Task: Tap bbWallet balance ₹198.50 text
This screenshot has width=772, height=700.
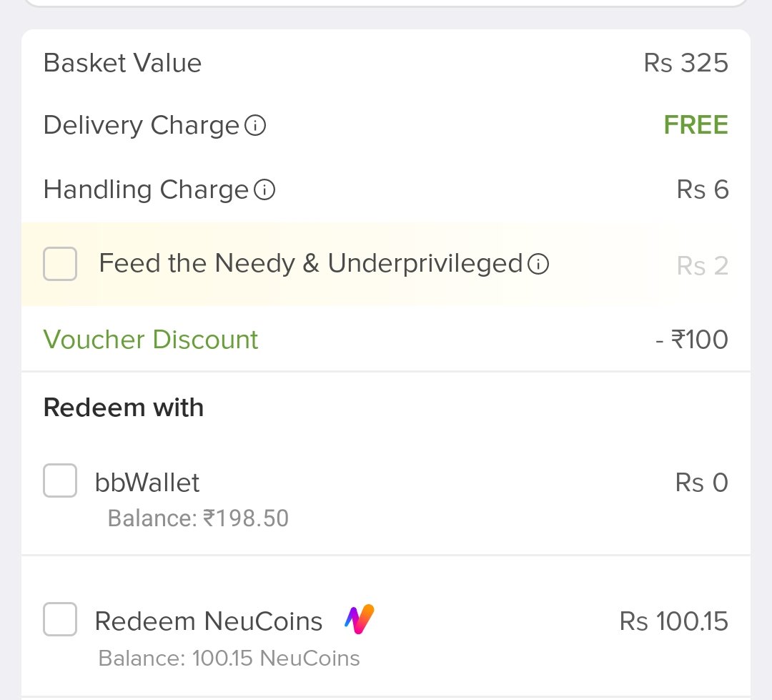Action: (x=198, y=518)
